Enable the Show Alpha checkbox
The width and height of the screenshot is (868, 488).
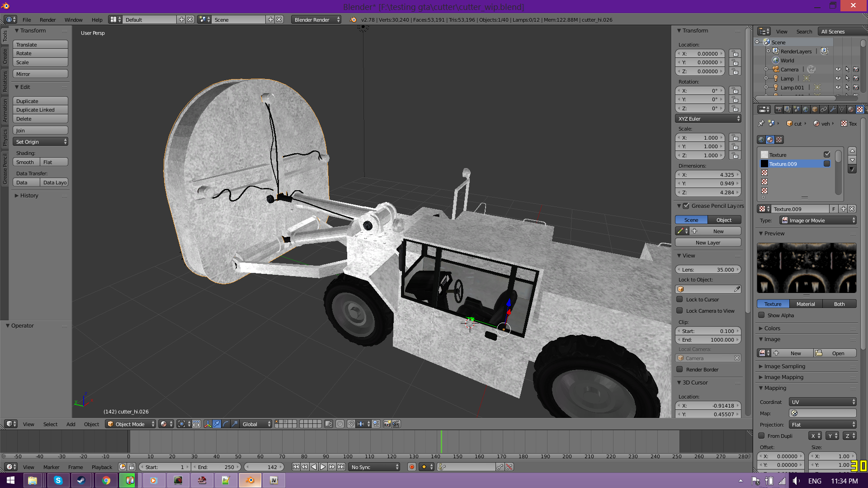point(762,315)
